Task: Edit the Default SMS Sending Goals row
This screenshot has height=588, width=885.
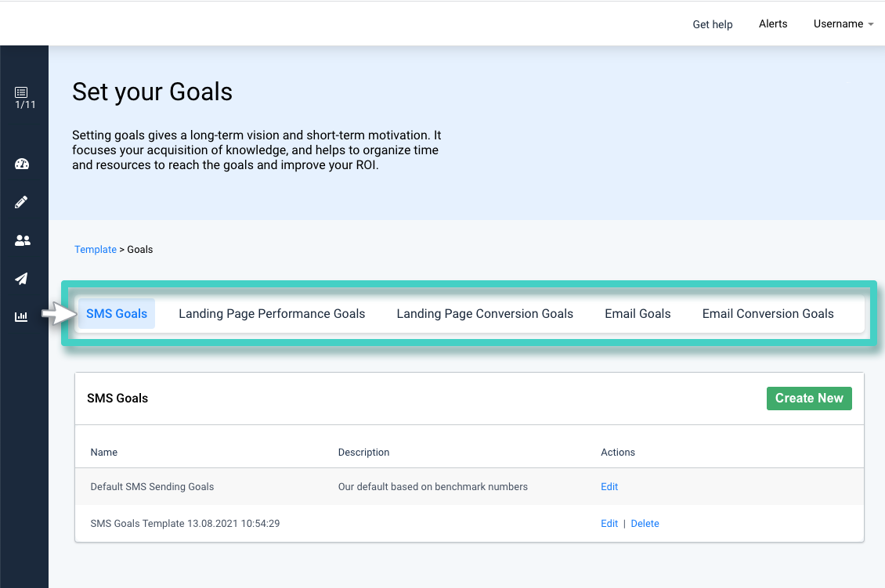Action: point(609,486)
